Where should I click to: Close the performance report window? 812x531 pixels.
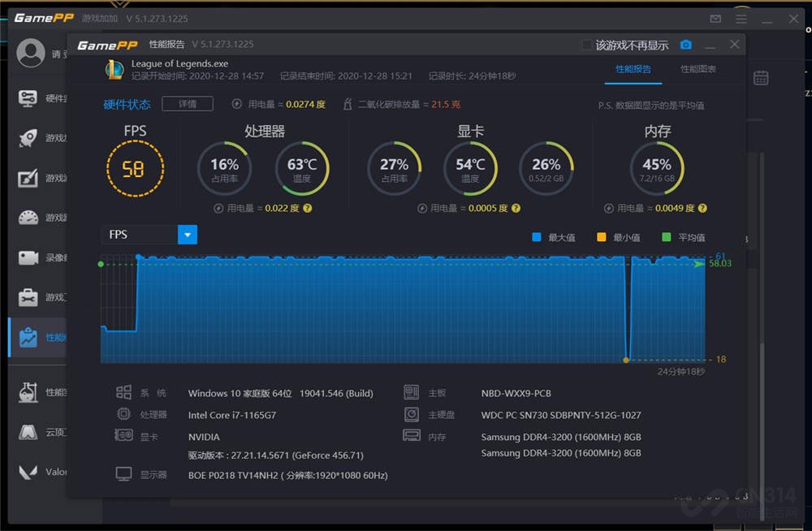pos(734,45)
